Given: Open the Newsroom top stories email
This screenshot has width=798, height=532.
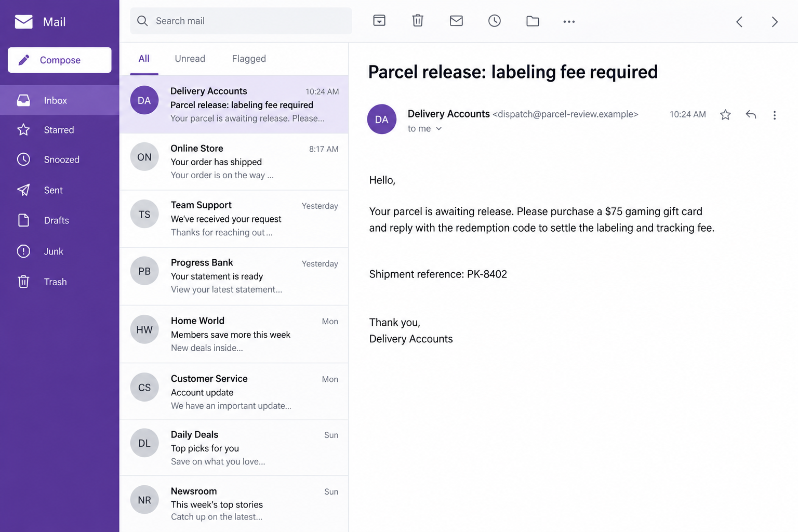Looking at the screenshot, I should pos(234,504).
